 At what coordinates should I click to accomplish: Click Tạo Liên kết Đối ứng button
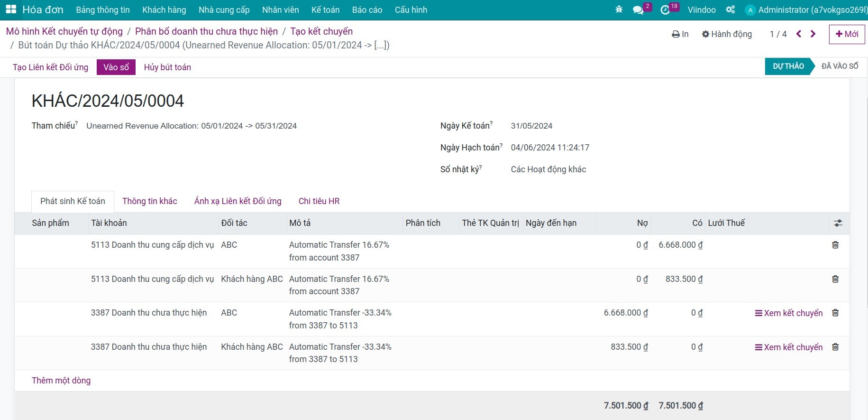pos(50,67)
